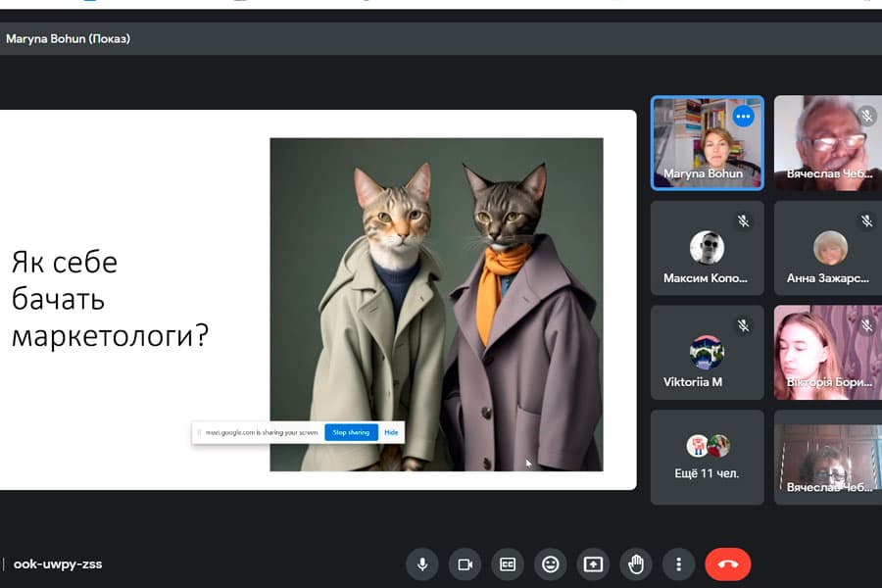Viewport: 882px width, 588px height.
Task: Click the meeting code ook-uwpy-zss
Action: pyautogui.click(x=57, y=564)
